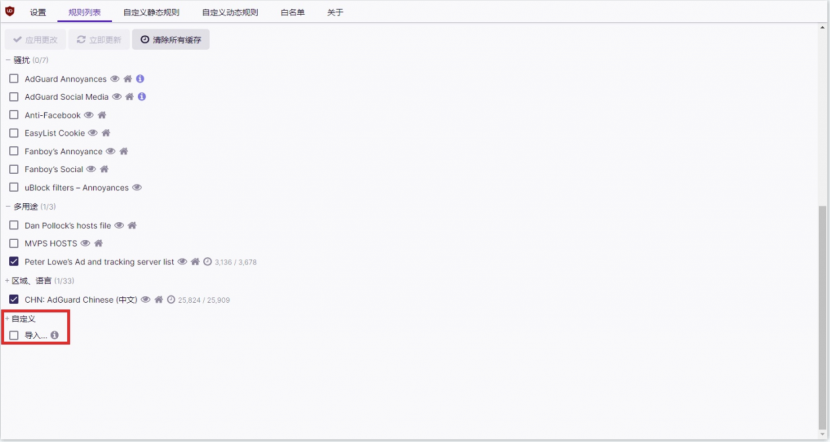This screenshot has width=830, height=442.
Task: View content of Fanboy's Social list
Action: (x=91, y=169)
